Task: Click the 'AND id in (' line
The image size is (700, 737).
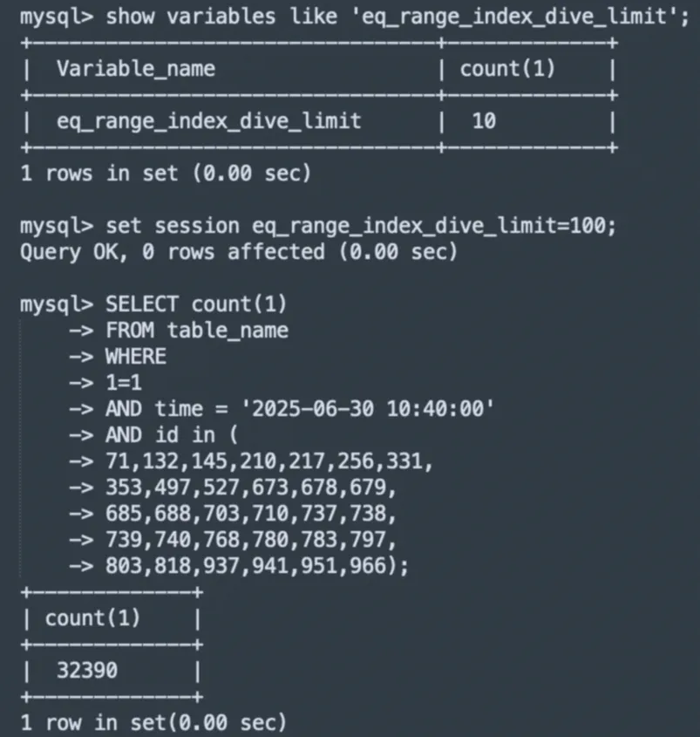Action: tap(172, 434)
